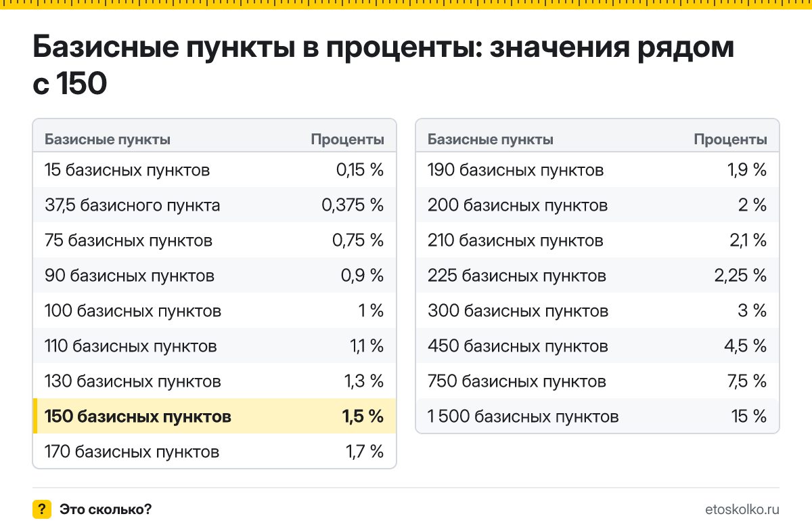Select "15 базисных пунктов" cell
This screenshot has height=531, width=812.
pyautogui.click(x=127, y=170)
